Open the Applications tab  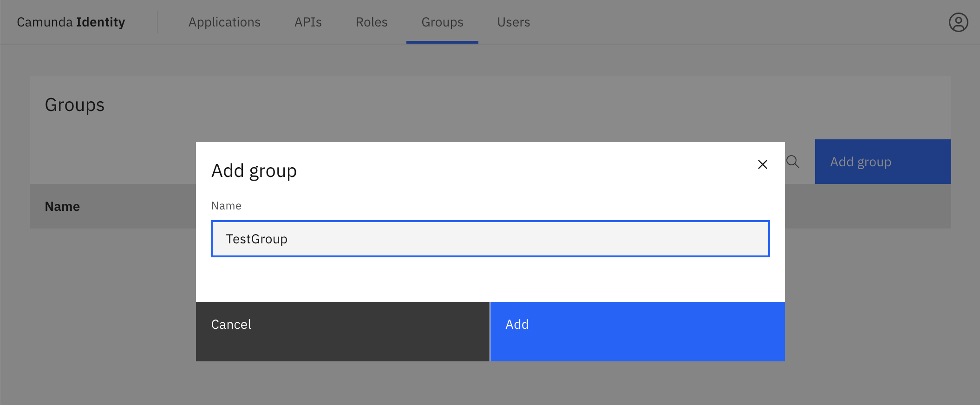pyautogui.click(x=224, y=22)
